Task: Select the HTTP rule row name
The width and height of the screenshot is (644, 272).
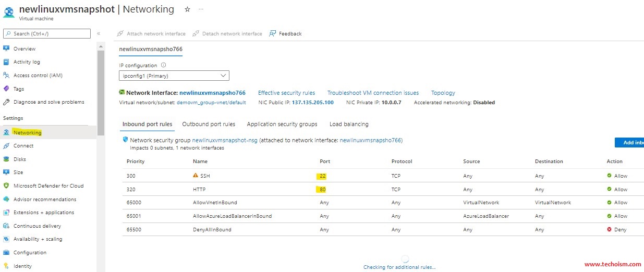Action: coord(199,189)
